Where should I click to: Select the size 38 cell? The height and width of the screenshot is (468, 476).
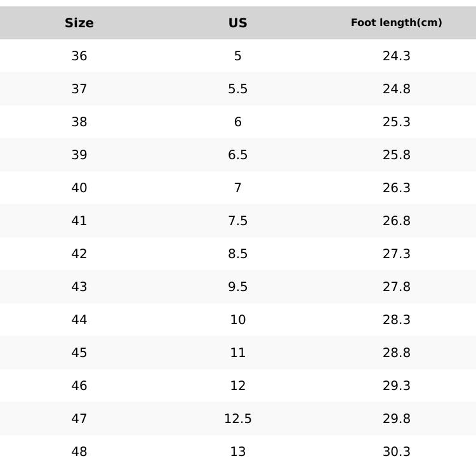[x=79, y=122]
